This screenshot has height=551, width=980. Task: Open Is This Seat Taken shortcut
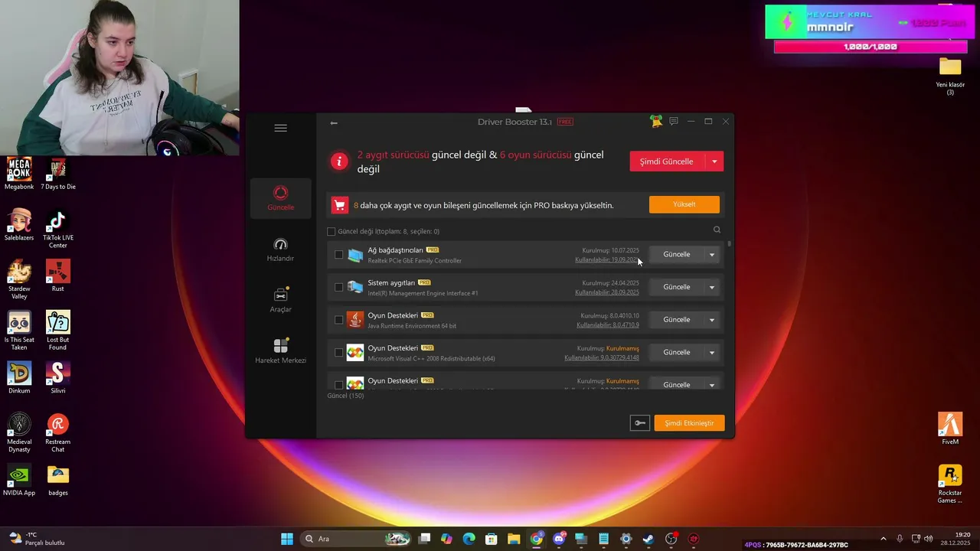click(19, 331)
